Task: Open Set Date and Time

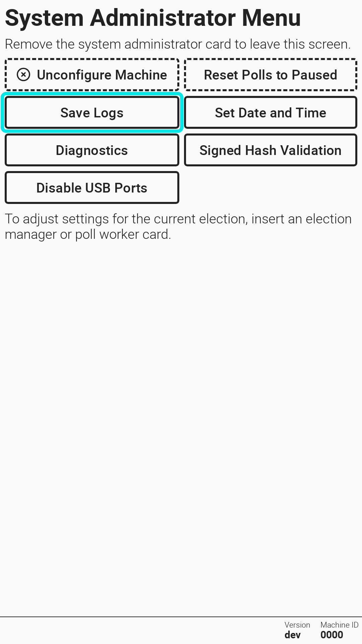Action: click(x=270, y=113)
